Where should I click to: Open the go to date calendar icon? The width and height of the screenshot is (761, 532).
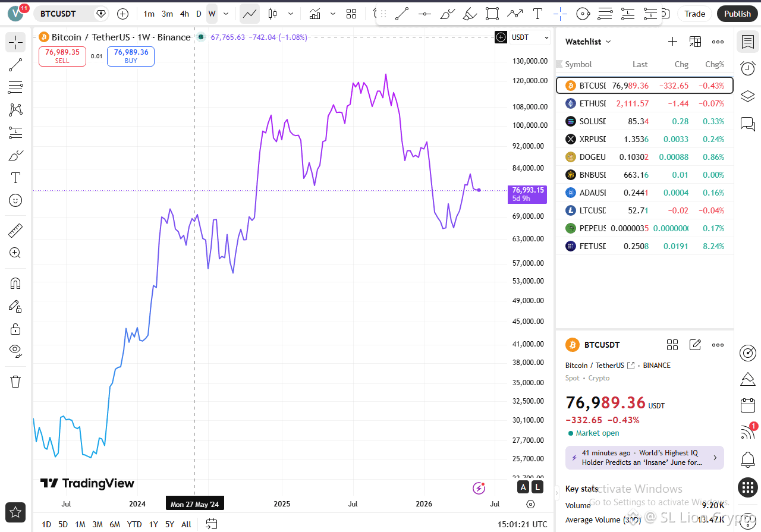211,524
